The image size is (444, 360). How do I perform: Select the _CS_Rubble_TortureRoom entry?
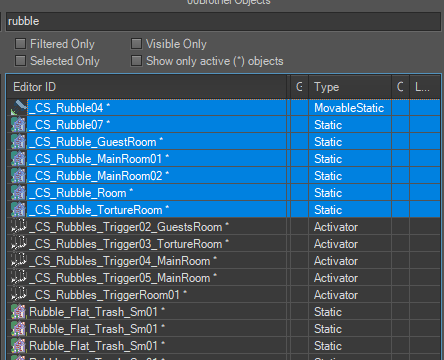tap(224, 210)
